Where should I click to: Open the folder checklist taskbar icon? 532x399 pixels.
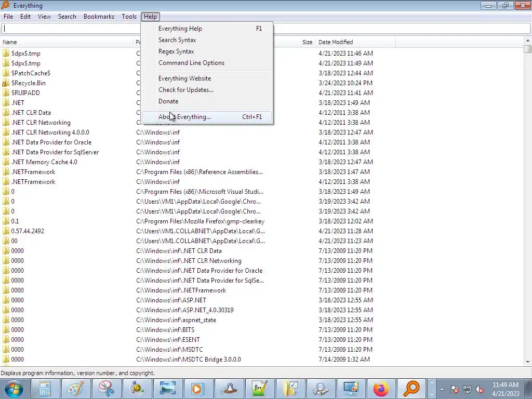tap(290, 389)
